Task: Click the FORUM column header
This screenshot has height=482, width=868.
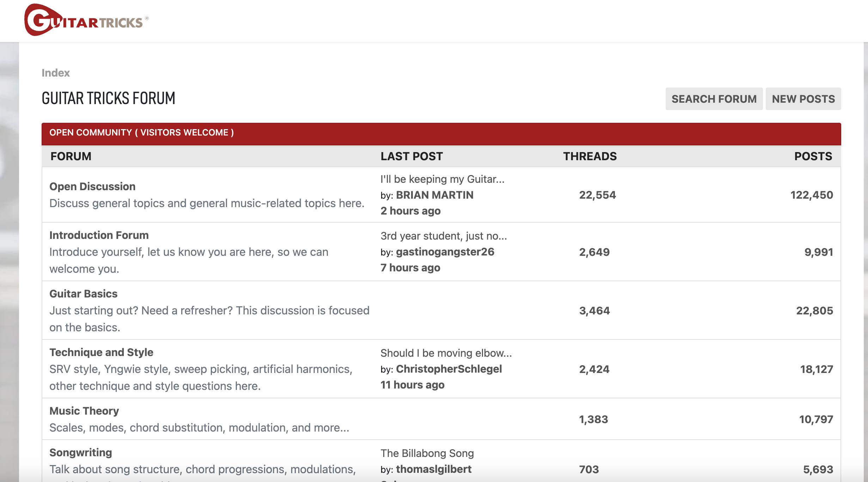Action: [x=71, y=156]
